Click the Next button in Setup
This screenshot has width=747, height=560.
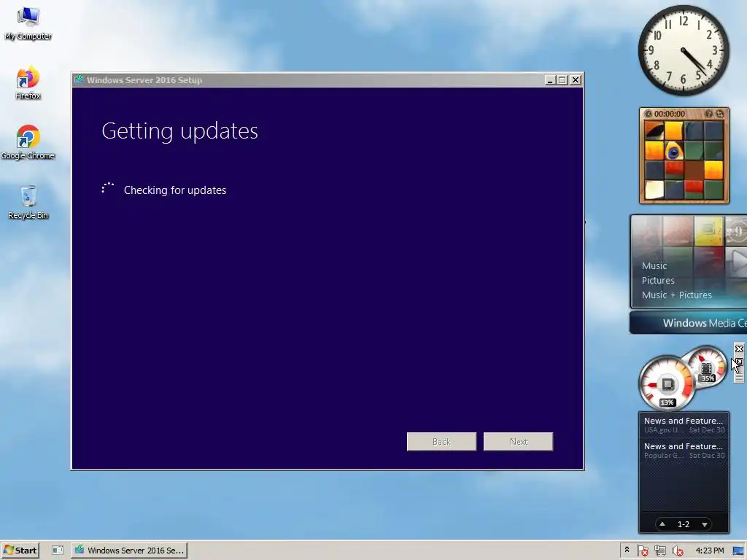coord(519,441)
